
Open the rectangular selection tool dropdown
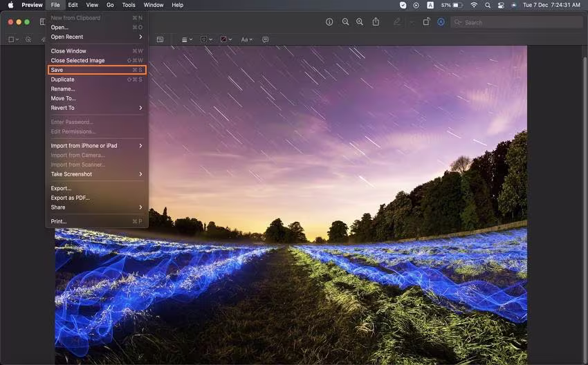(13, 39)
